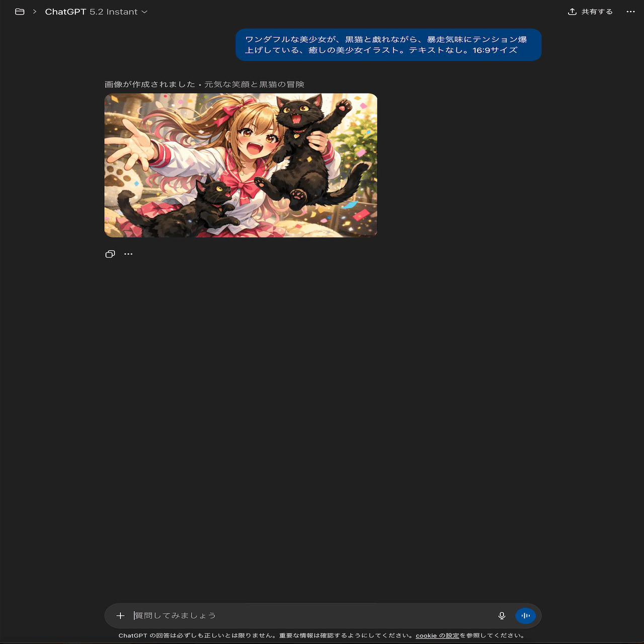
Task: Open the attachment plus icon in input bar
Action: [x=121, y=615]
